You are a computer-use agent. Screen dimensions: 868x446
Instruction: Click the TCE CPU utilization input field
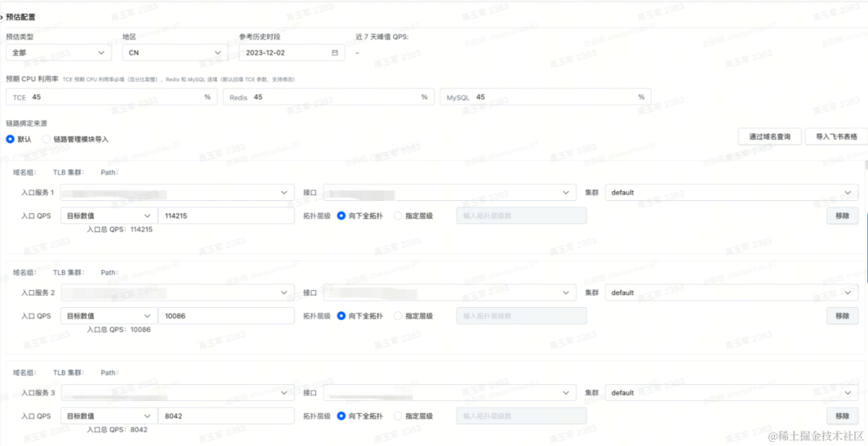click(111, 97)
